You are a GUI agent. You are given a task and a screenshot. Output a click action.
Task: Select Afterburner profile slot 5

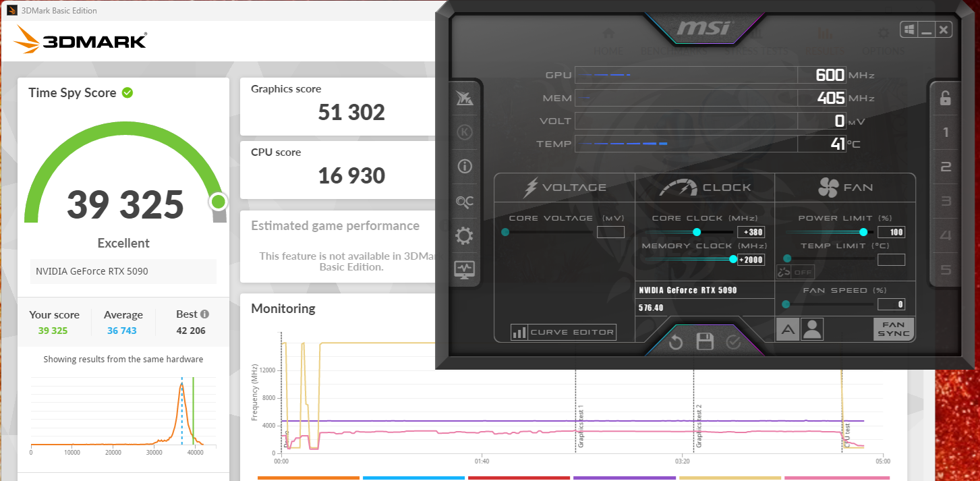point(946,270)
